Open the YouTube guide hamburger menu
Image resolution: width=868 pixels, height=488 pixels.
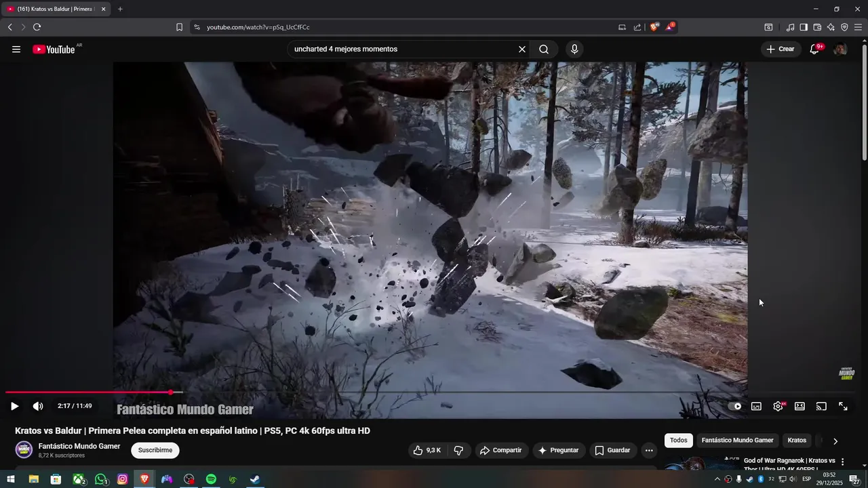click(x=16, y=49)
